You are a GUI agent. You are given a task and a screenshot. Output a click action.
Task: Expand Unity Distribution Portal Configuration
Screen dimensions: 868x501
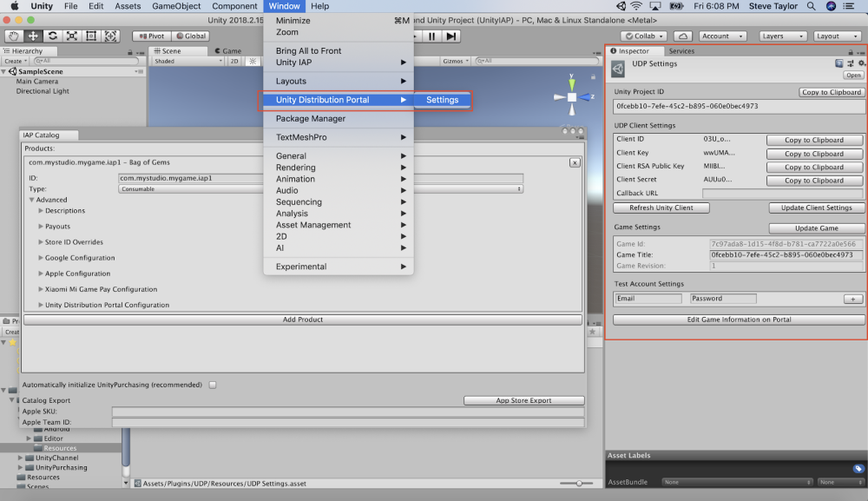click(41, 305)
